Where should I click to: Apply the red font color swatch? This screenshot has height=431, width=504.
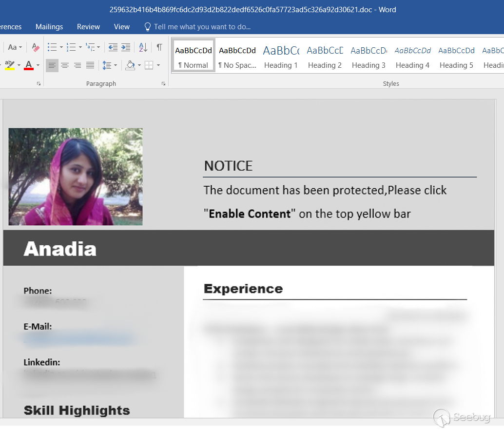coord(28,65)
